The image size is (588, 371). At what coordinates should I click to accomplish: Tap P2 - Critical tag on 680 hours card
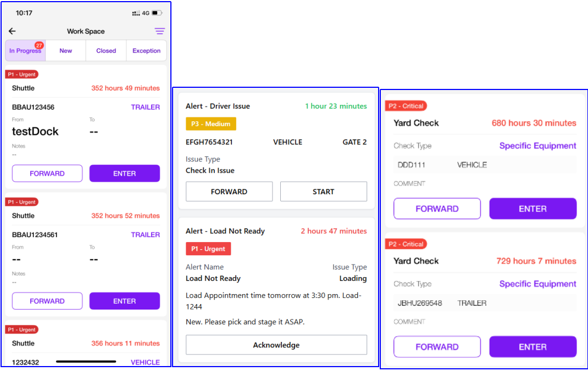(406, 106)
